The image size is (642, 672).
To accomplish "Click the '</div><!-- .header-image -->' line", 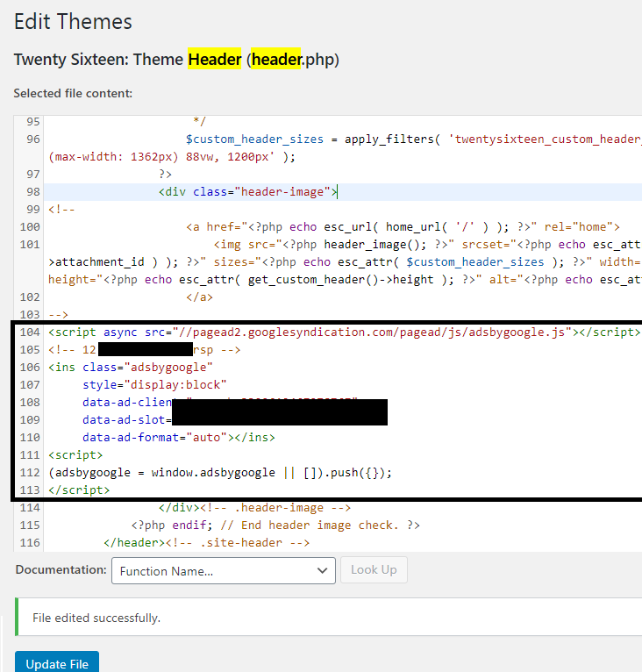I will tap(254, 508).
